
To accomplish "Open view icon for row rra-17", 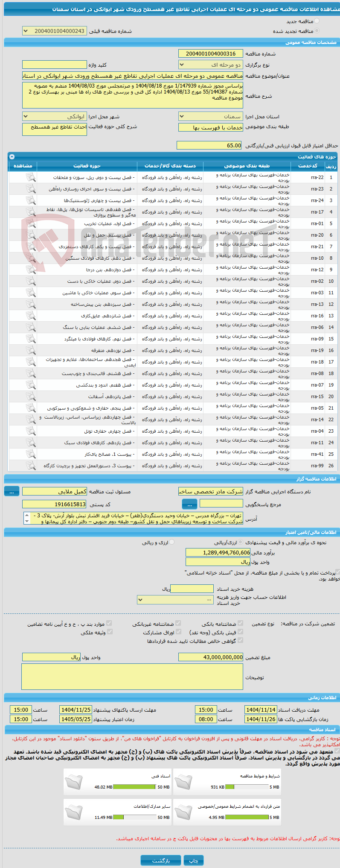I will tap(31, 212).
